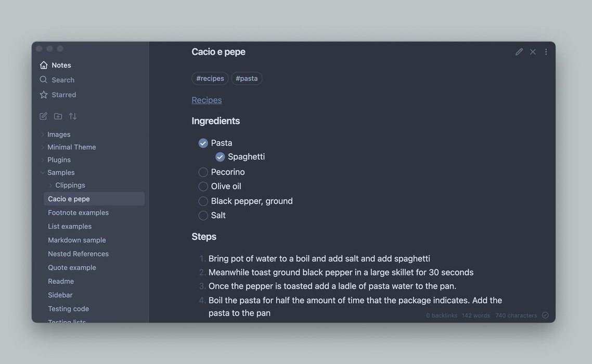The height and width of the screenshot is (364, 592).
Task: Uncheck the Pasta checkbox
Action: click(x=203, y=143)
